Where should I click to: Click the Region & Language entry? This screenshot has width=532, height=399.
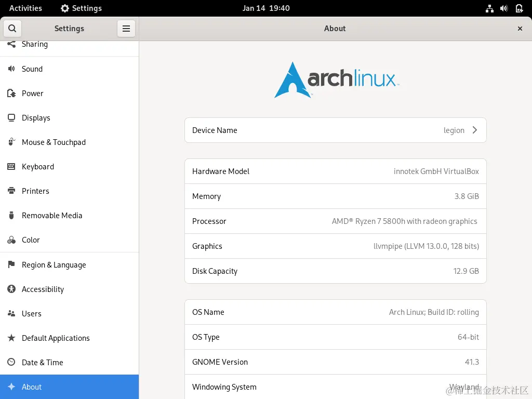coord(54,264)
